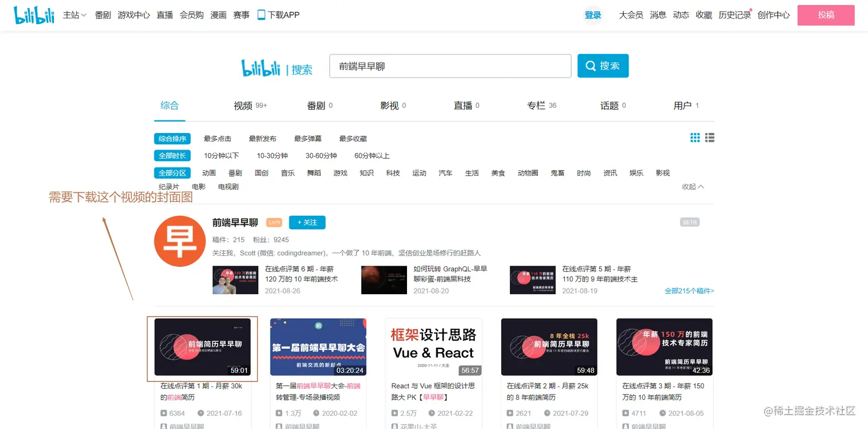Open thumbnail of 在线点评第 6 期 video

point(235,280)
